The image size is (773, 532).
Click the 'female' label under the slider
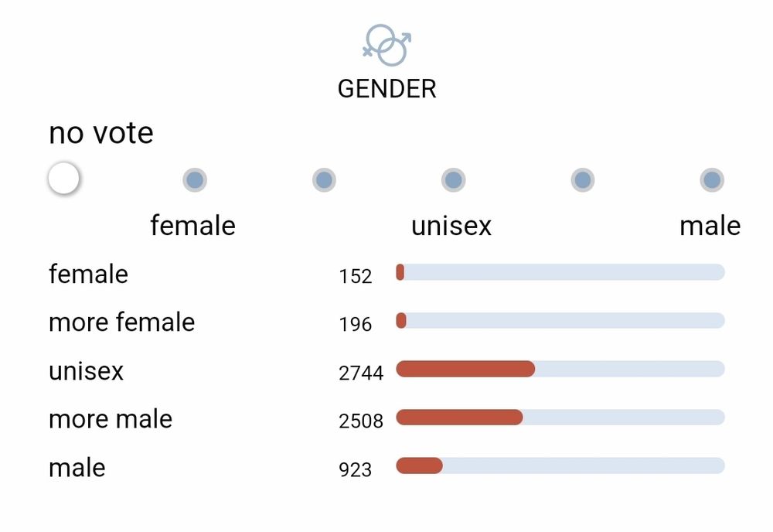click(192, 226)
